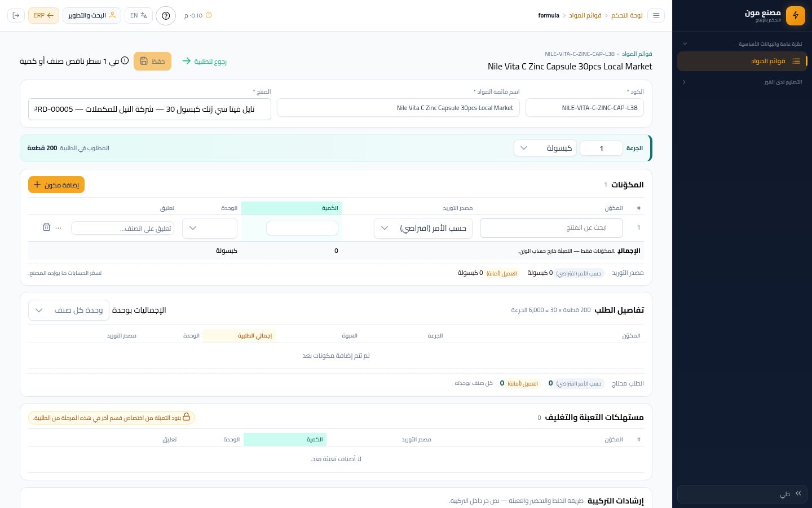Click the إرشادات التركيبة section heading
812x508 pixels.
pyautogui.click(x=615, y=501)
